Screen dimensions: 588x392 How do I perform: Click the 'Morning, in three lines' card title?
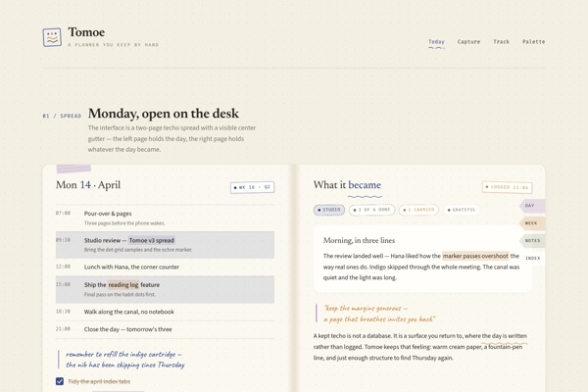(359, 240)
